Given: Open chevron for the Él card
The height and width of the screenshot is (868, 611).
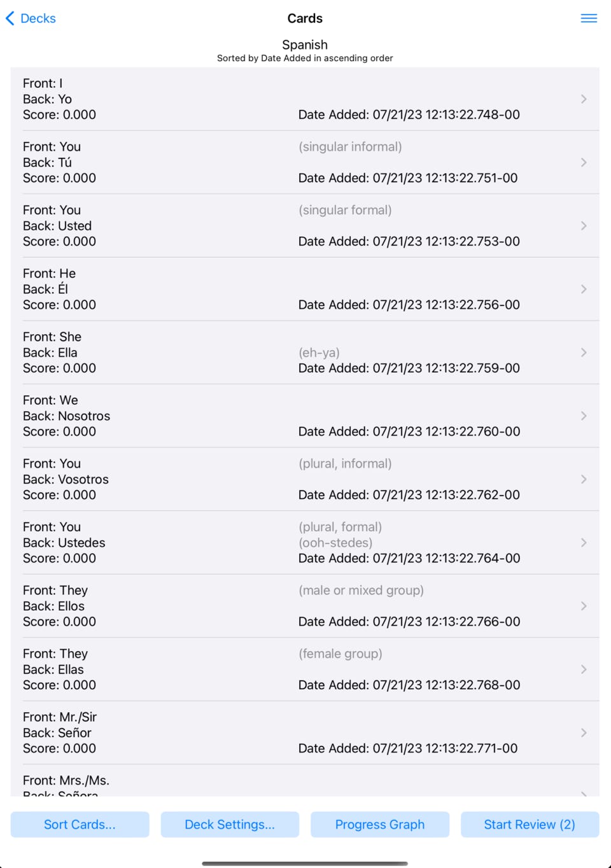Looking at the screenshot, I should [583, 290].
